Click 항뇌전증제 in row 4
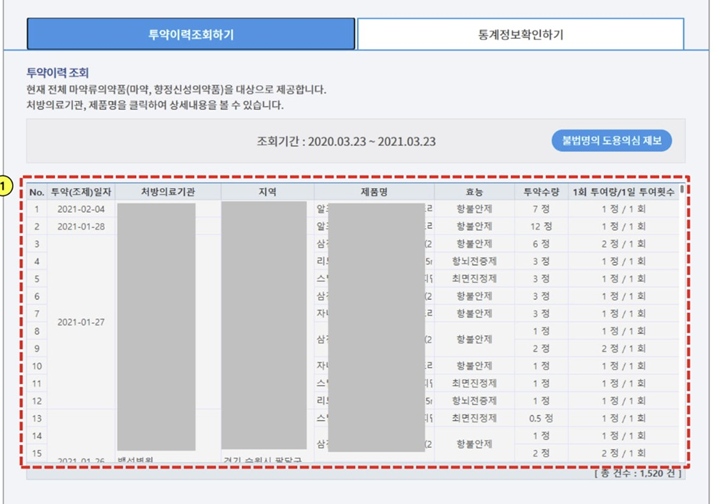The width and height of the screenshot is (720, 504). coord(474,262)
